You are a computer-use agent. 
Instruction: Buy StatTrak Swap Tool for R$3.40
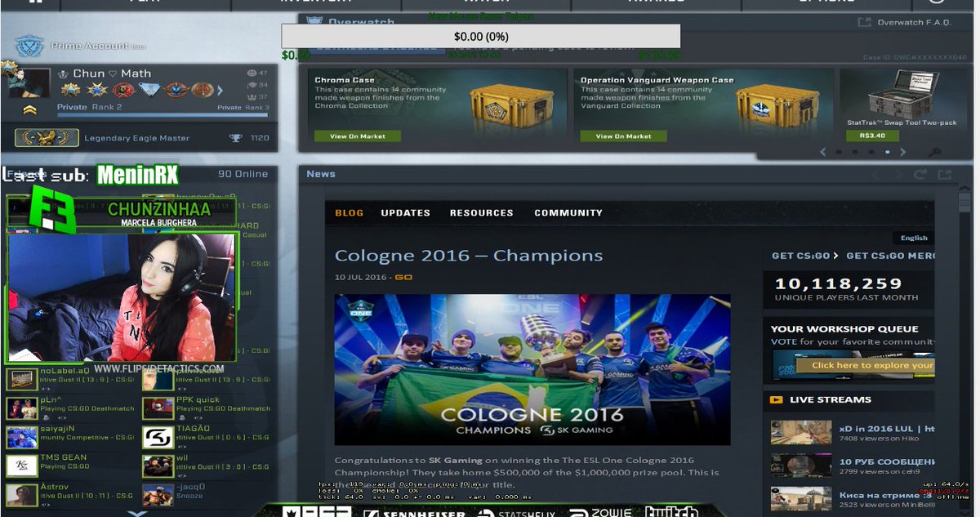click(873, 136)
